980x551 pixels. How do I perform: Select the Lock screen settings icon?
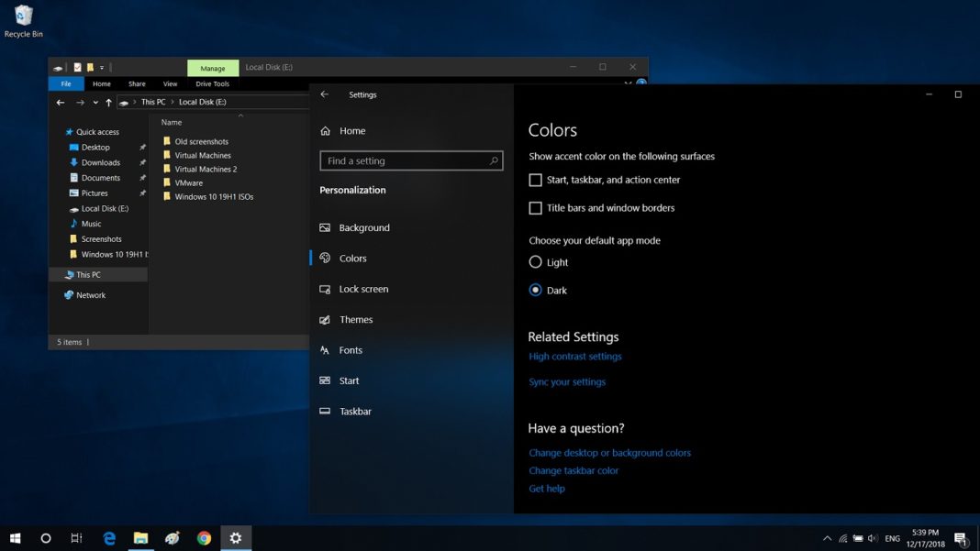[326, 289]
